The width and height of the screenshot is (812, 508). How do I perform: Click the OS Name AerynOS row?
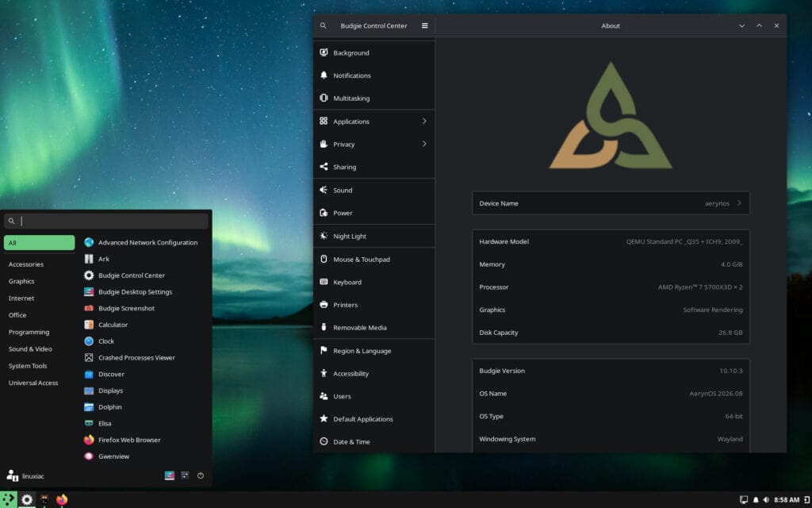pos(611,394)
